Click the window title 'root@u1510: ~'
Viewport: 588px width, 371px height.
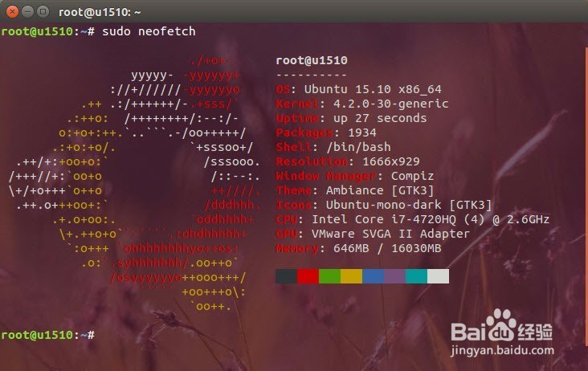(x=100, y=12)
